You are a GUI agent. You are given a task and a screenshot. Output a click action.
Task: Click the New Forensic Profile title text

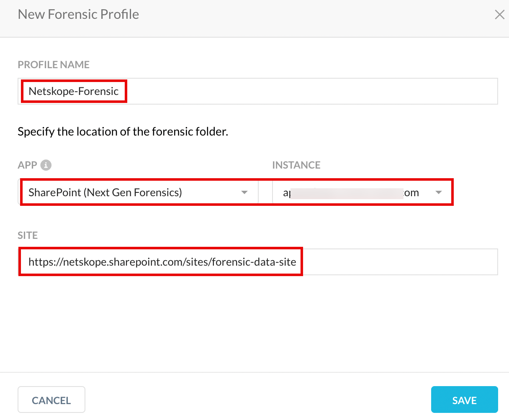pos(78,14)
